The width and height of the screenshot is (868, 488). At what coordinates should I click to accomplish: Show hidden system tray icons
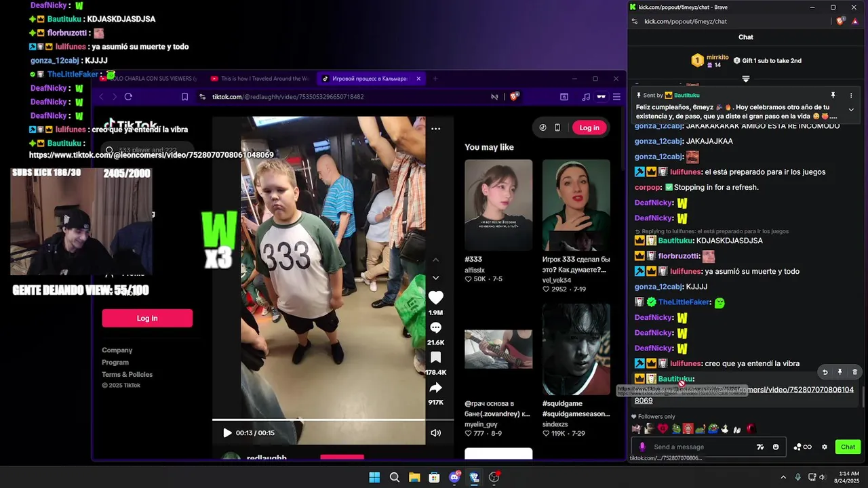[783, 477]
